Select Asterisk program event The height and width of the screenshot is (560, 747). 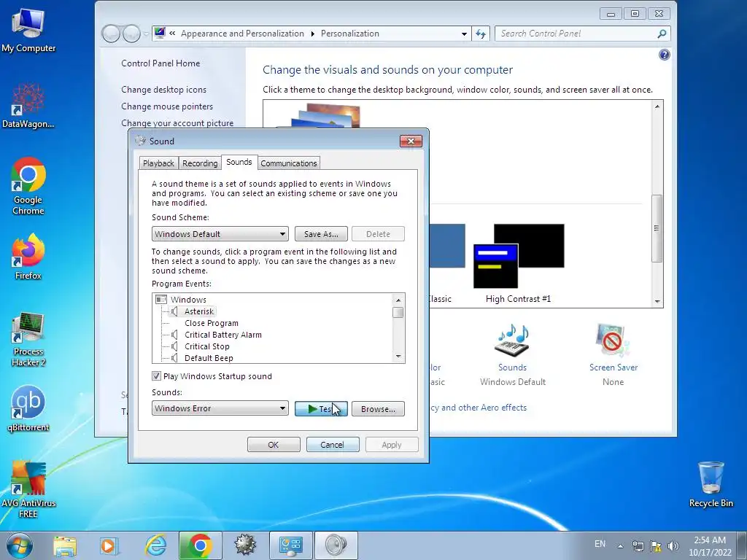[x=199, y=311]
